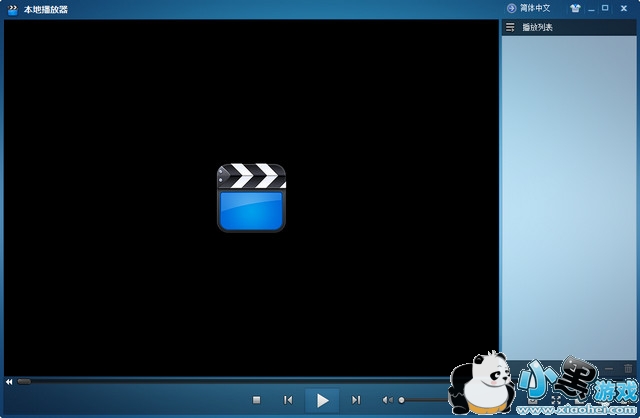
Task: Click the volume slider knob
Action: coord(402,400)
